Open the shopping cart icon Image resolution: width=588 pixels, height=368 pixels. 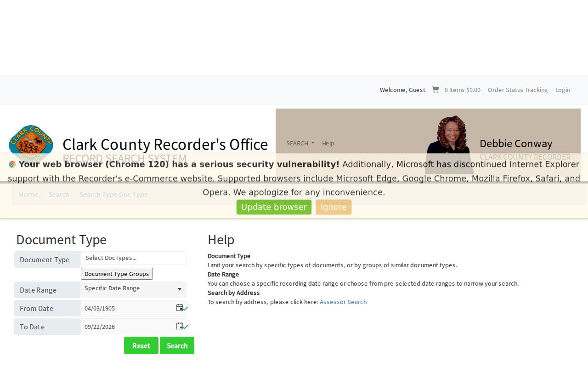(435, 90)
